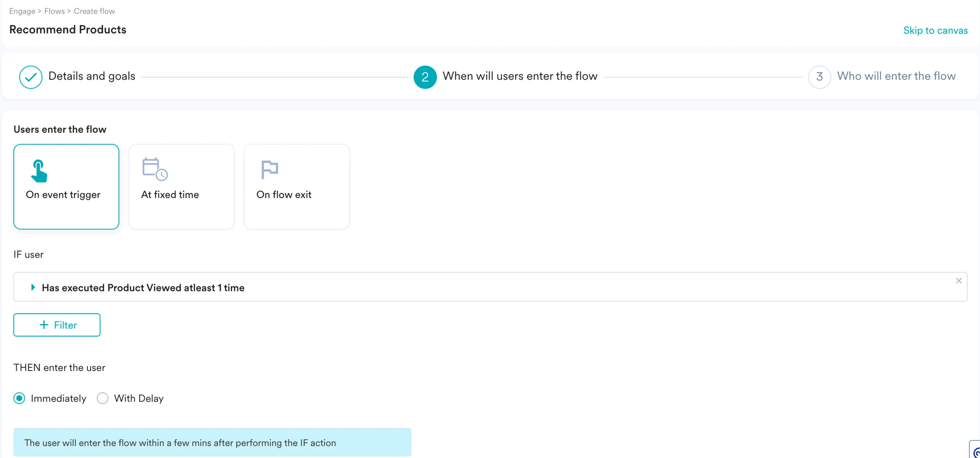Click the flag flow exit icon

point(270,169)
